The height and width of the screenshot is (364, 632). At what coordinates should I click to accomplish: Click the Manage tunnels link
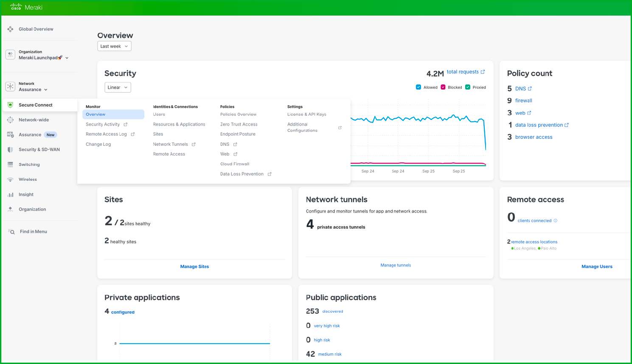pos(396,265)
